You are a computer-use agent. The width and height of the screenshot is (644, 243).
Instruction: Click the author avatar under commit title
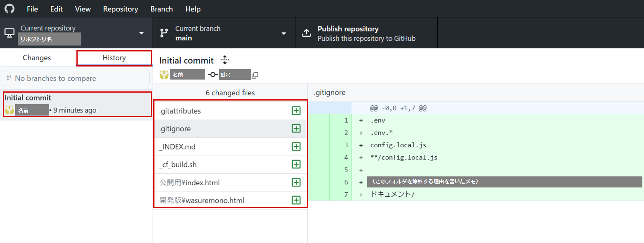point(164,74)
